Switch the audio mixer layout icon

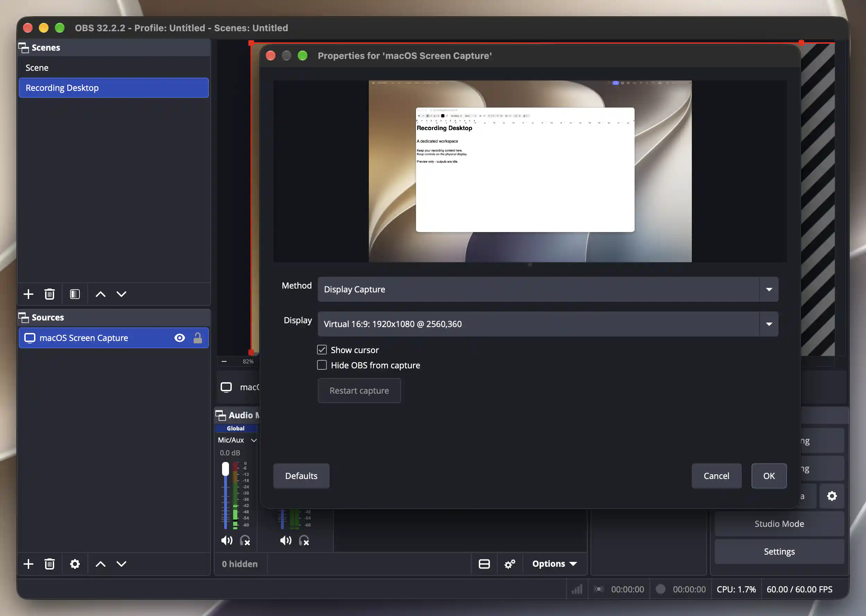pos(484,564)
